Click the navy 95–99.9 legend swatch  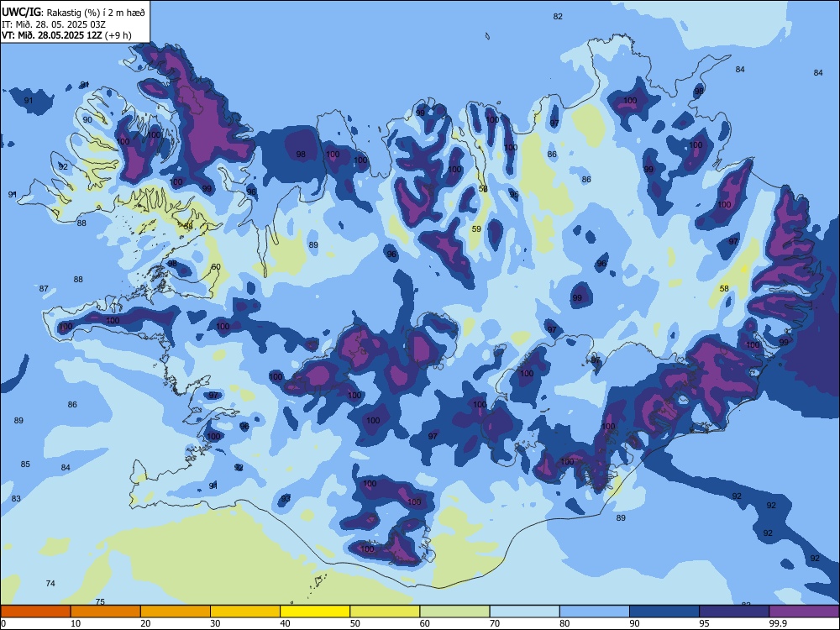[x=734, y=612]
